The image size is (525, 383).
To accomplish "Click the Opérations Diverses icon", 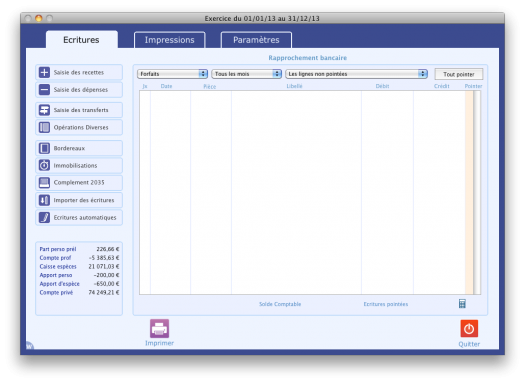I will [44, 128].
